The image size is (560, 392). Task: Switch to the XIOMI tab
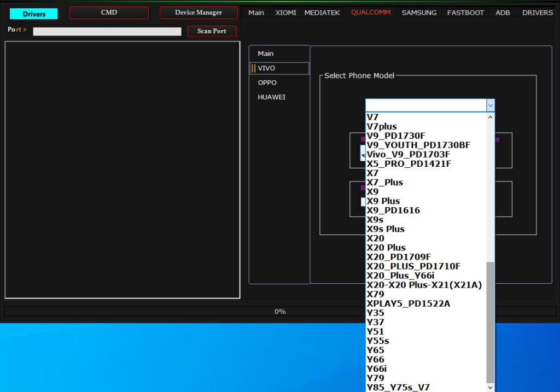[x=285, y=13]
